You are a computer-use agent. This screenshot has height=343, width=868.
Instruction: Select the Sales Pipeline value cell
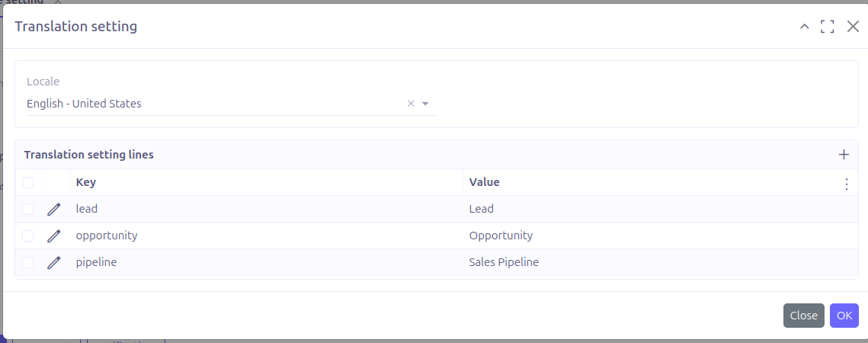pos(504,262)
